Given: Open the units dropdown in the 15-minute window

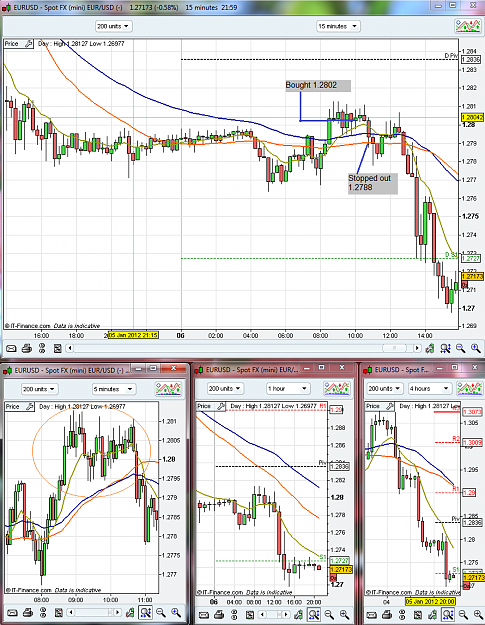Looking at the screenshot, I should click(x=114, y=26).
